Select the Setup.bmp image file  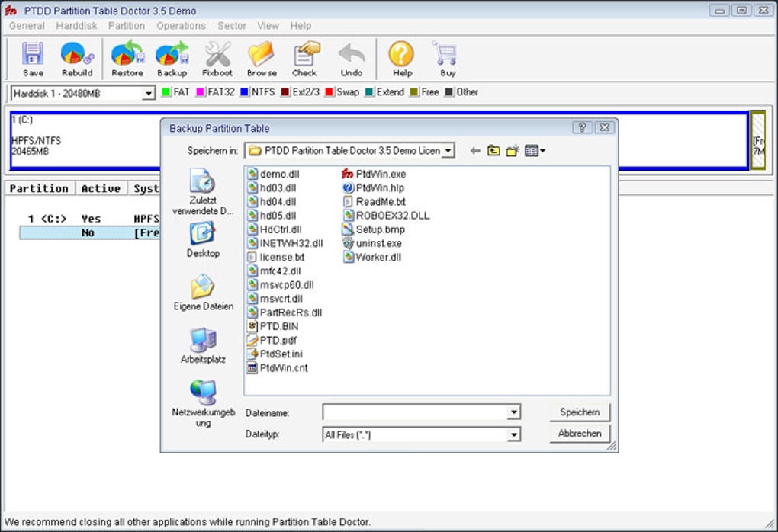point(374,229)
